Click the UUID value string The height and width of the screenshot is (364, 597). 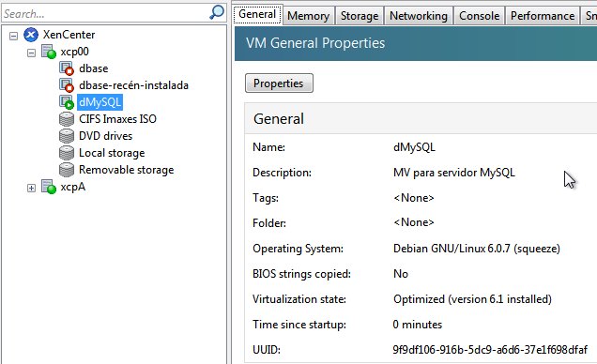click(x=490, y=350)
